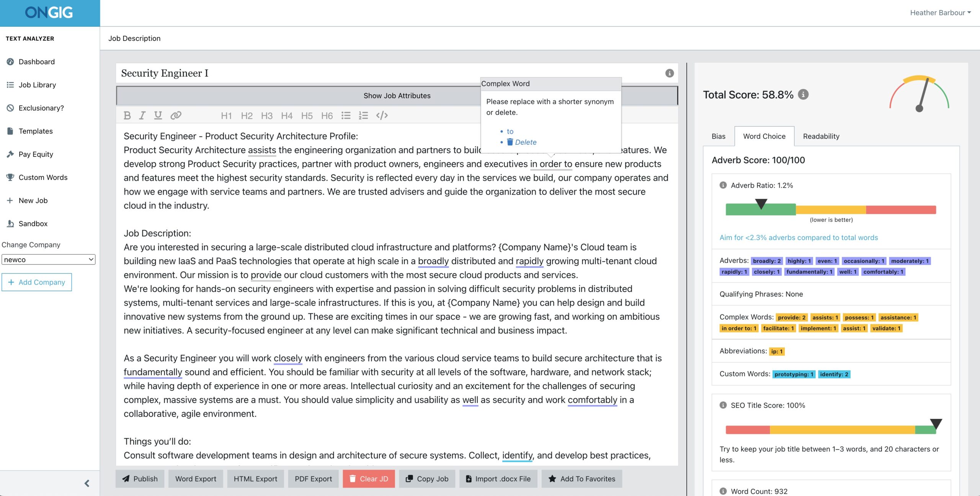Click Add To Favorites button
Image resolution: width=980 pixels, height=496 pixels.
pyautogui.click(x=581, y=479)
